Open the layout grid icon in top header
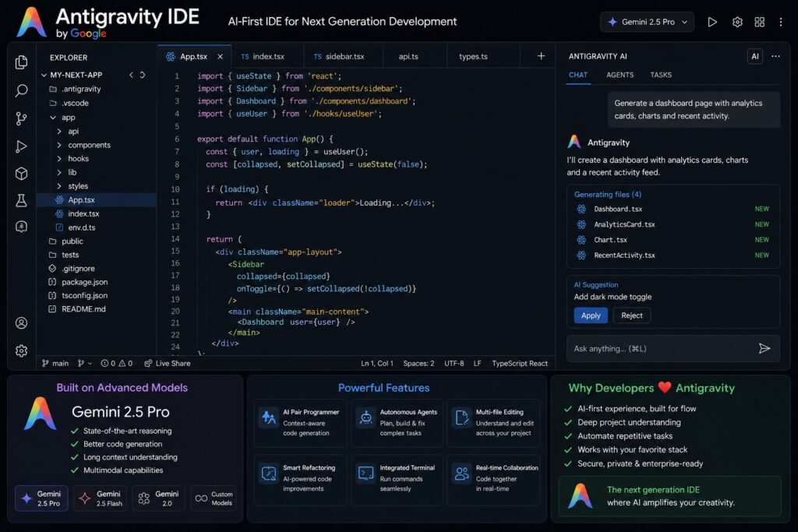Image resolution: width=798 pixels, height=532 pixels. coord(759,22)
